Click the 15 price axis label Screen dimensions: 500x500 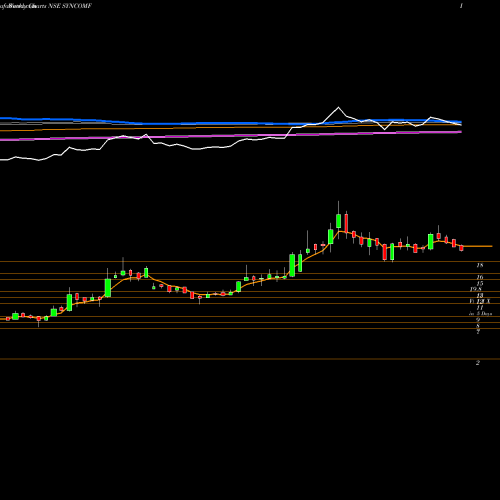pos(480,284)
